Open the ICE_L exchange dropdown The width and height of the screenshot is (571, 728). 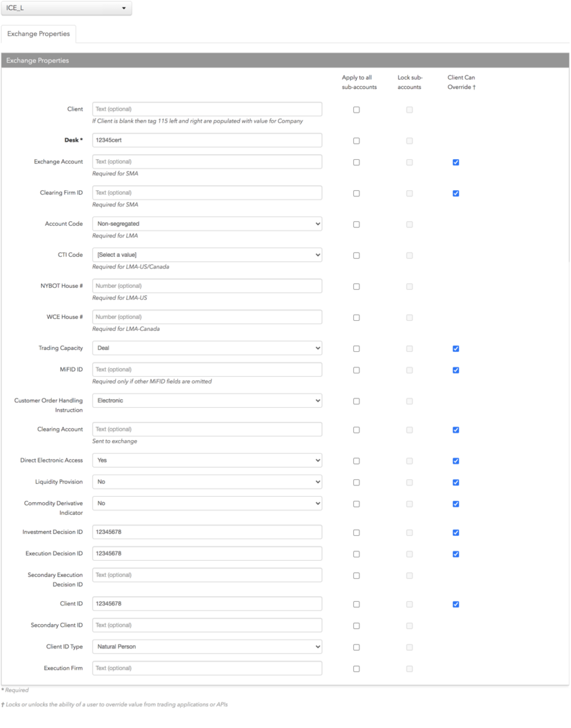point(66,8)
